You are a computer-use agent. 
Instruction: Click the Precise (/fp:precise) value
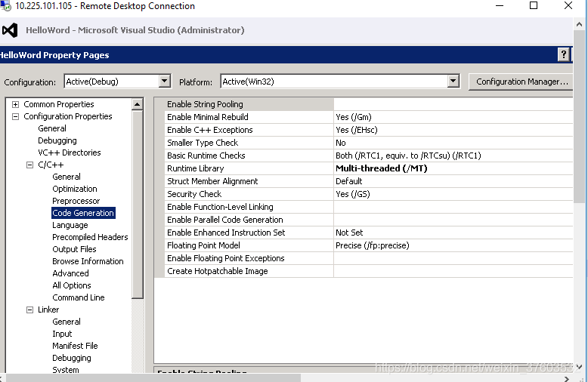tap(373, 245)
